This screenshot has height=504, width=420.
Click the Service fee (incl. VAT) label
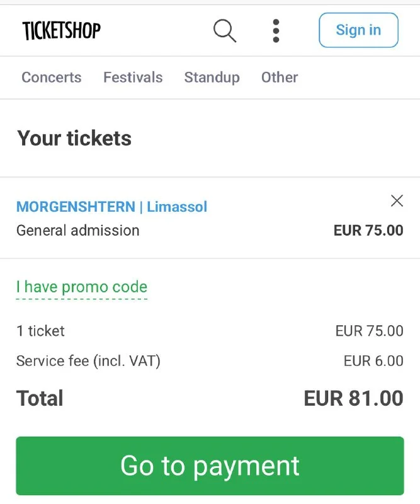coord(88,361)
